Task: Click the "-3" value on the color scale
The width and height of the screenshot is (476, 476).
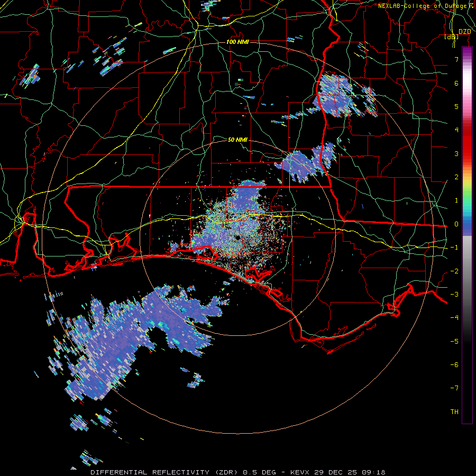Action: [x=454, y=295]
